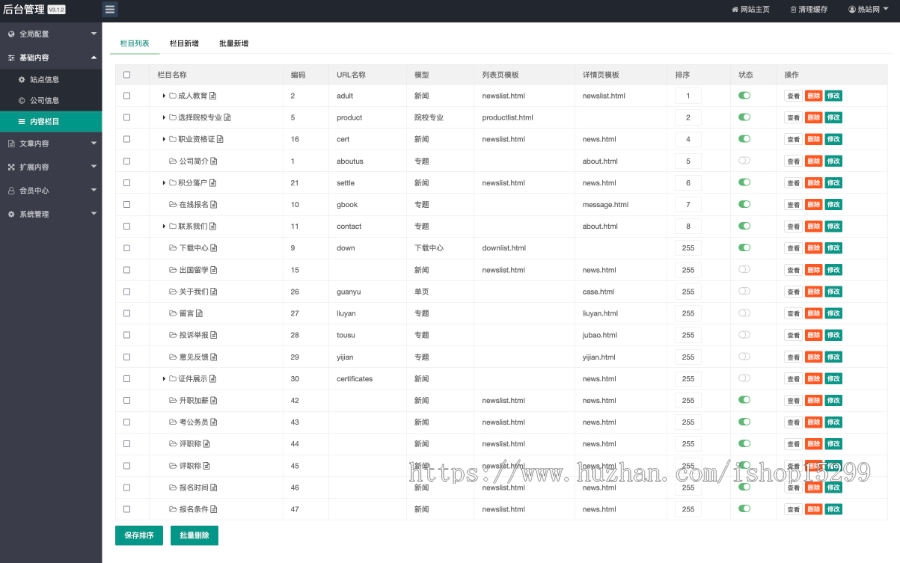Check the checkbox for 公司简介 row
The width and height of the screenshot is (900, 563).
click(126, 161)
